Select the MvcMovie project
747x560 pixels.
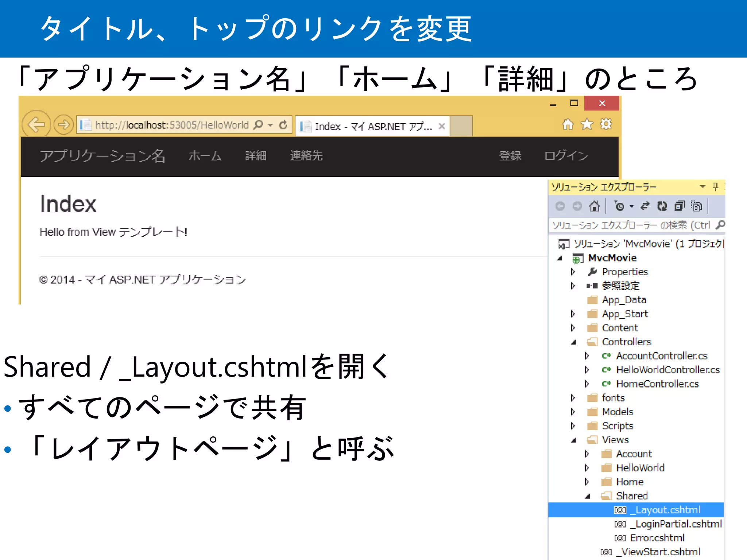[x=612, y=258]
